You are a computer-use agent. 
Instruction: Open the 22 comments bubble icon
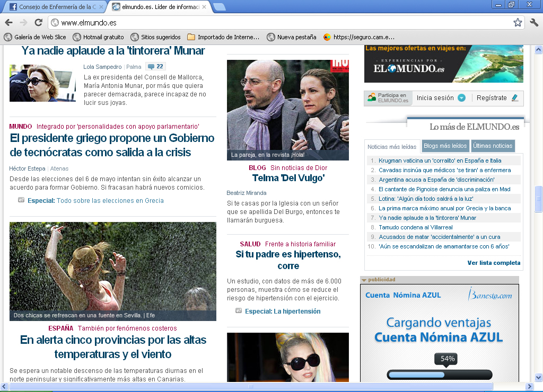click(x=155, y=67)
